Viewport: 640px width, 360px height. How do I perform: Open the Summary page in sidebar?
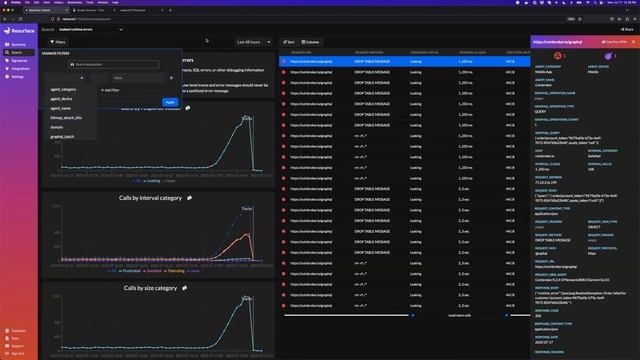[x=19, y=44]
